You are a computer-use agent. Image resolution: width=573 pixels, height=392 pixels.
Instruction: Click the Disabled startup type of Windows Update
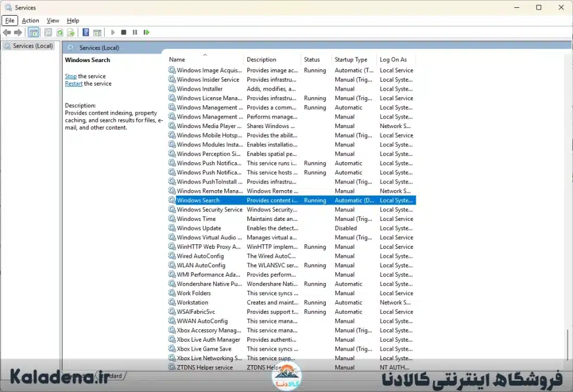pos(346,228)
